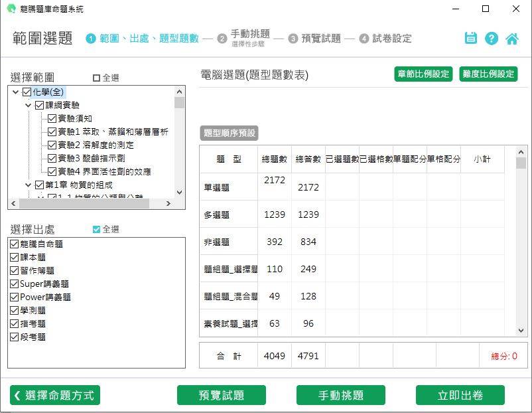Go to step 預覽試題
The width and height of the screenshot is (532, 413).
tap(321, 39)
